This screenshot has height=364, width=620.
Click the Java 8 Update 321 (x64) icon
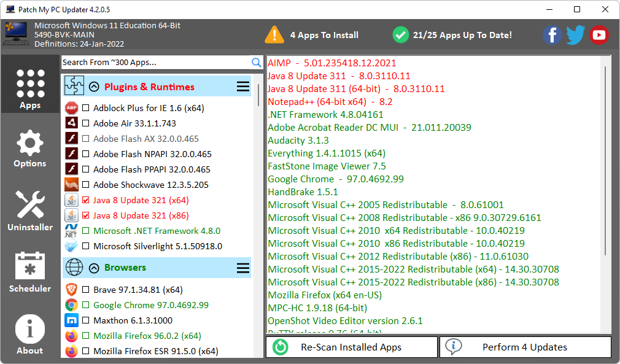point(72,200)
